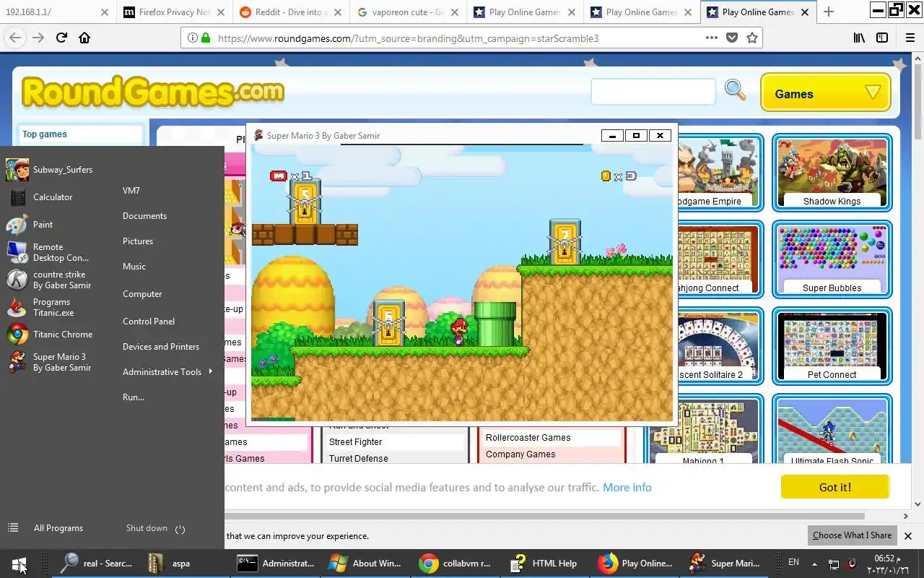The image size is (924, 578).
Task: Open Music from Start menu
Action: pyautogui.click(x=134, y=267)
